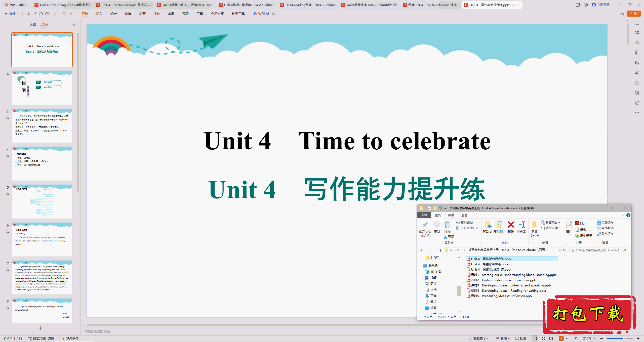Viewport: 644px width, 342px height.
Task: Switch to slide sorter grid view
Action: pos(543,338)
